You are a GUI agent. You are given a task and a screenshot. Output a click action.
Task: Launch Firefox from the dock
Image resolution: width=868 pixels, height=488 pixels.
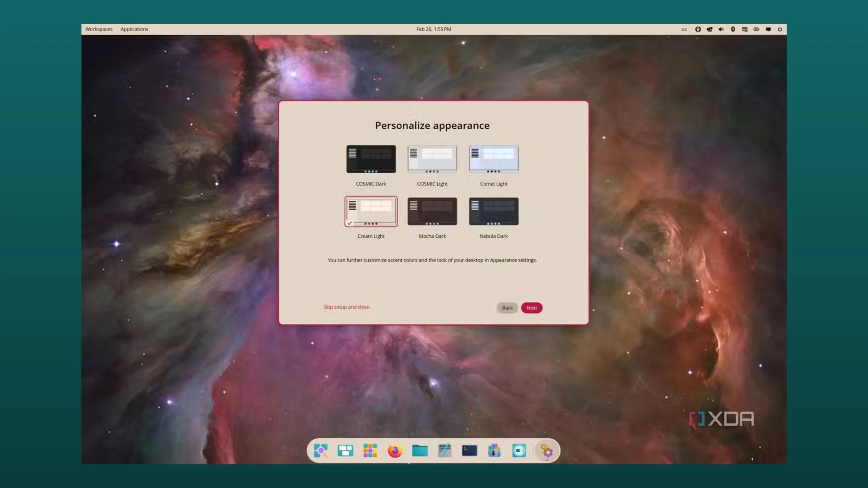pos(395,450)
